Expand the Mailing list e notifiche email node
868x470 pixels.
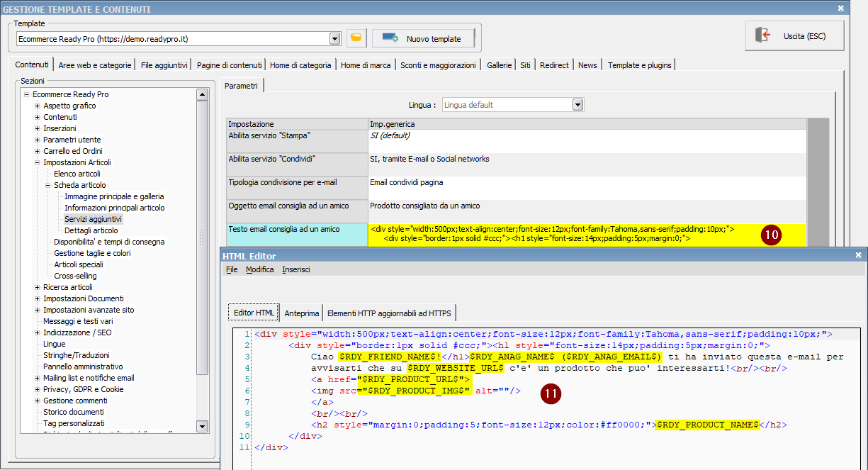(37, 378)
